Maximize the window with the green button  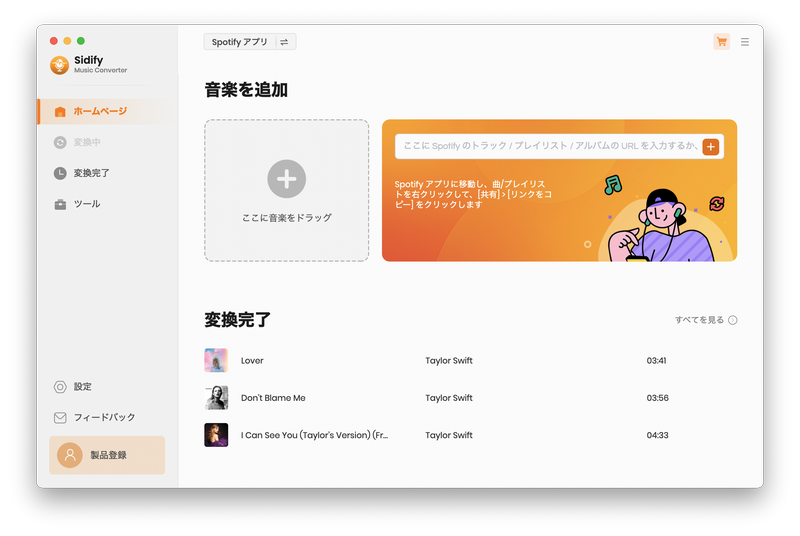coord(81,41)
